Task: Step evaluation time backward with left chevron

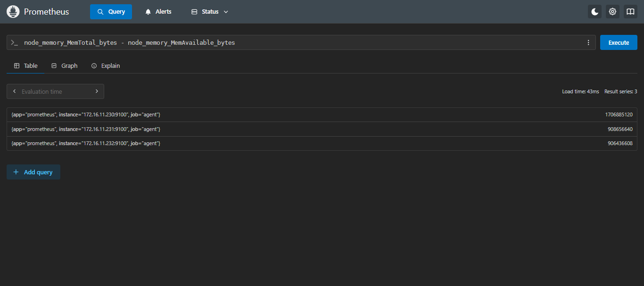Action: (15, 91)
